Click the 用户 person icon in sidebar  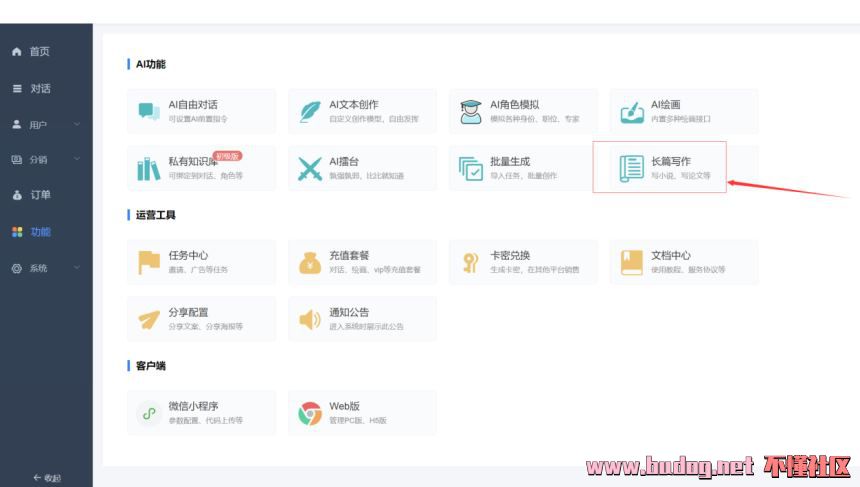[x=16, y=124]
